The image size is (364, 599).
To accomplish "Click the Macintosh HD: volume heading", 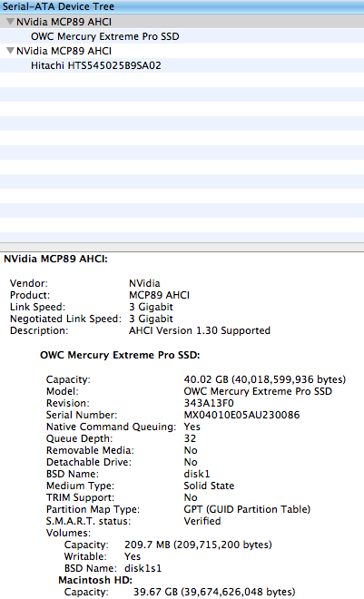I will click(95, 581).
